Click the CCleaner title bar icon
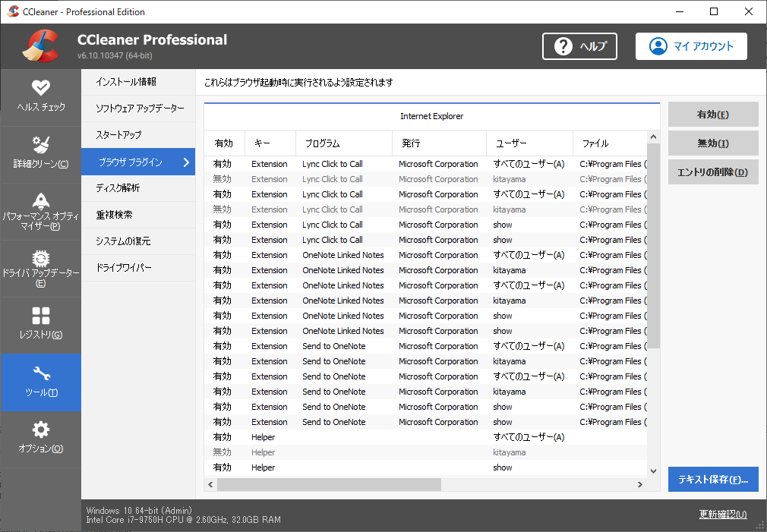767x532 pixels. 13,11
